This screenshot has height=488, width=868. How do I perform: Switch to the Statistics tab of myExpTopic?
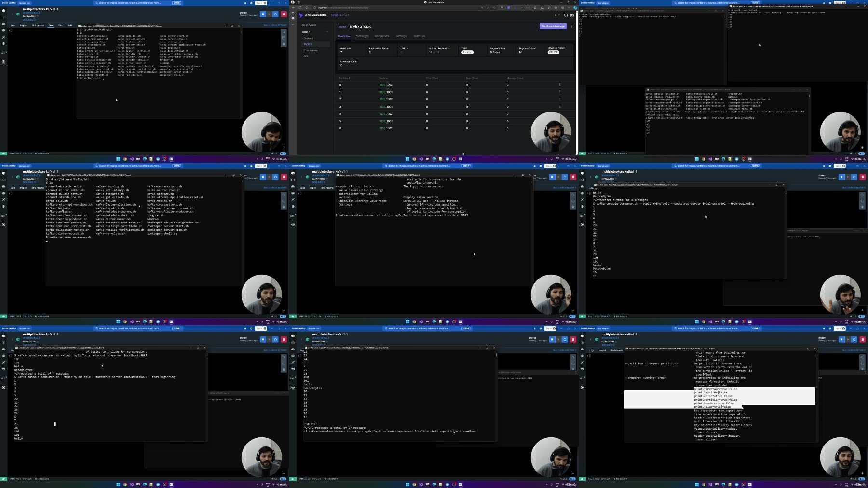click(419, 36)
